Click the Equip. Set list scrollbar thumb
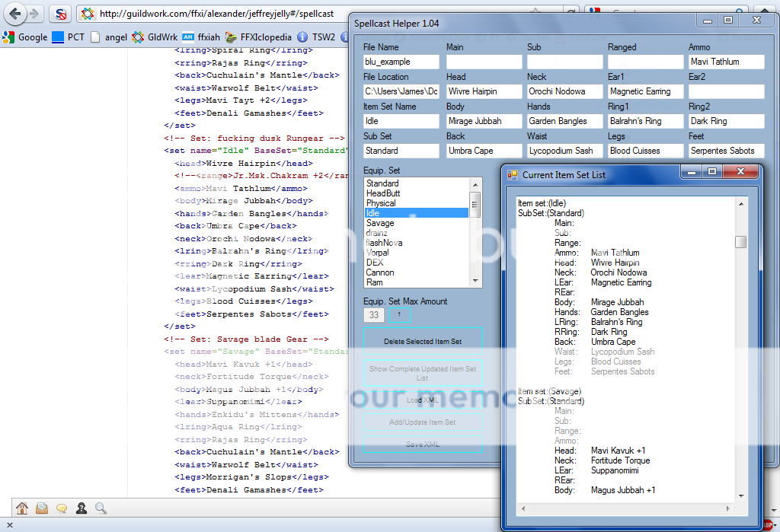The height and width of the screenshot is (532, 780). (475, 203)
